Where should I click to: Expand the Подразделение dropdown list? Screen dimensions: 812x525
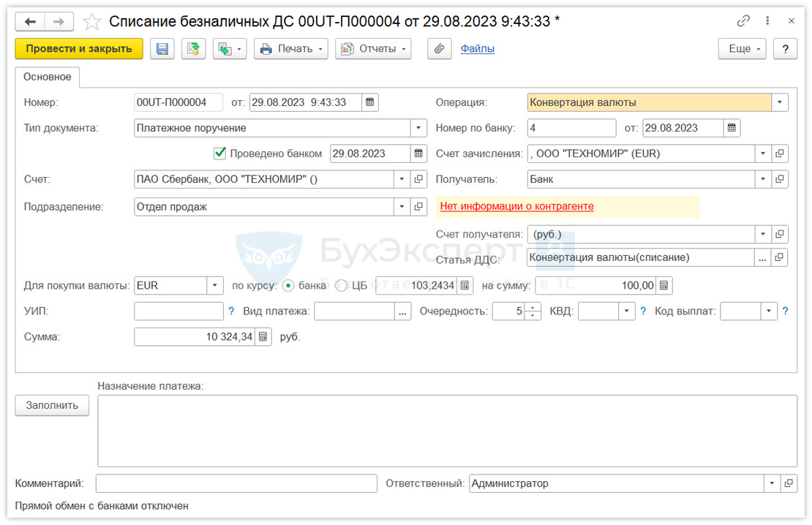click(x=402, y=207)
